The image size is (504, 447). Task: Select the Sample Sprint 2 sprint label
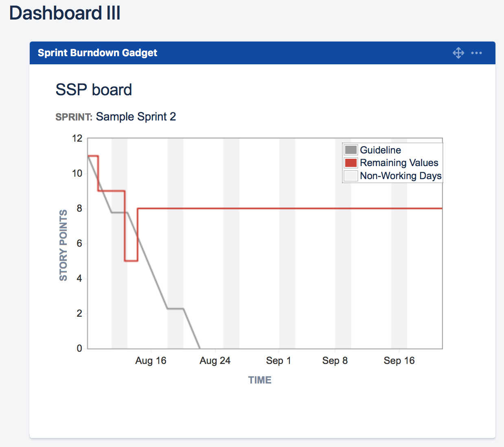click(x=136, y=117)
